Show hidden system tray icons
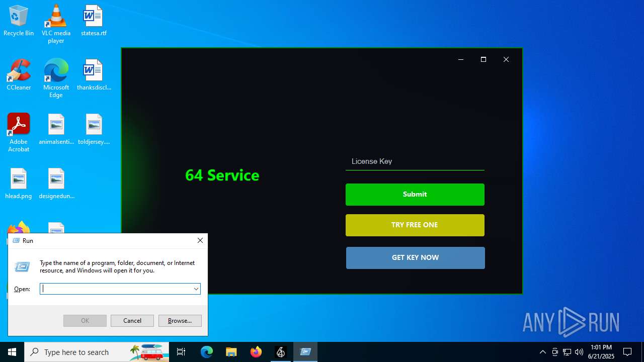644x362 pixels. click(x=542, y=352)
